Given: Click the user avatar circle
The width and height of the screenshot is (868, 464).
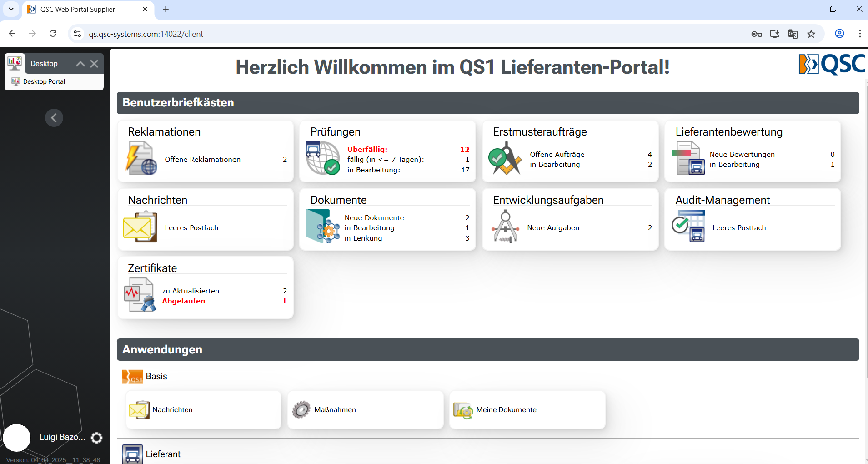Looking at the screenshot, I should [17, 438].
